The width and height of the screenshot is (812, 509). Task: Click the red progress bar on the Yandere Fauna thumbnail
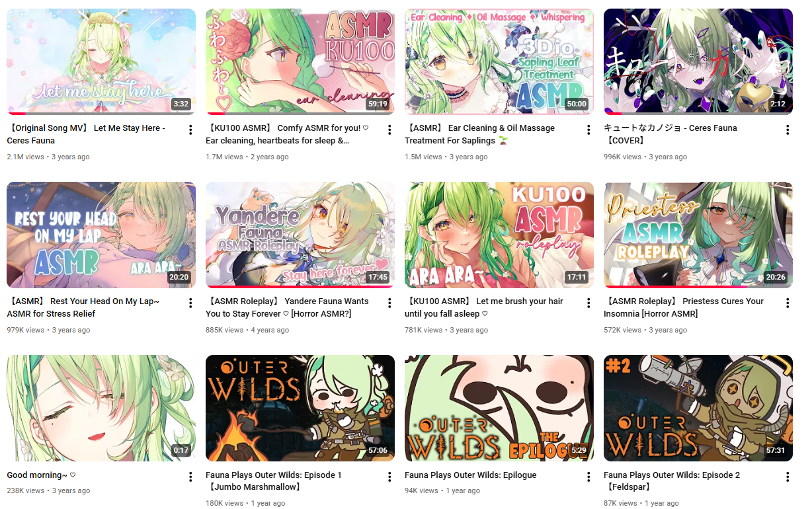click(300, 287)
